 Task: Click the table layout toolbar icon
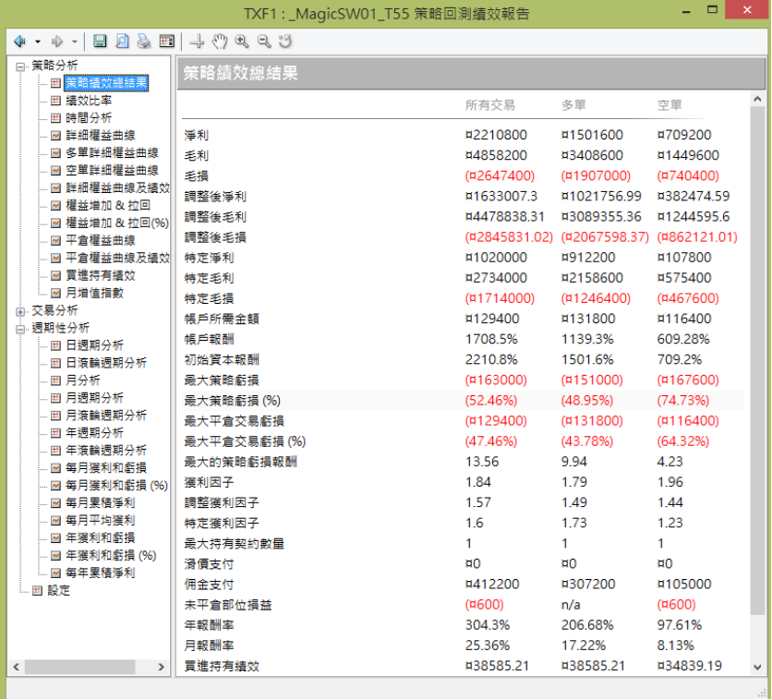coord(167,42)
